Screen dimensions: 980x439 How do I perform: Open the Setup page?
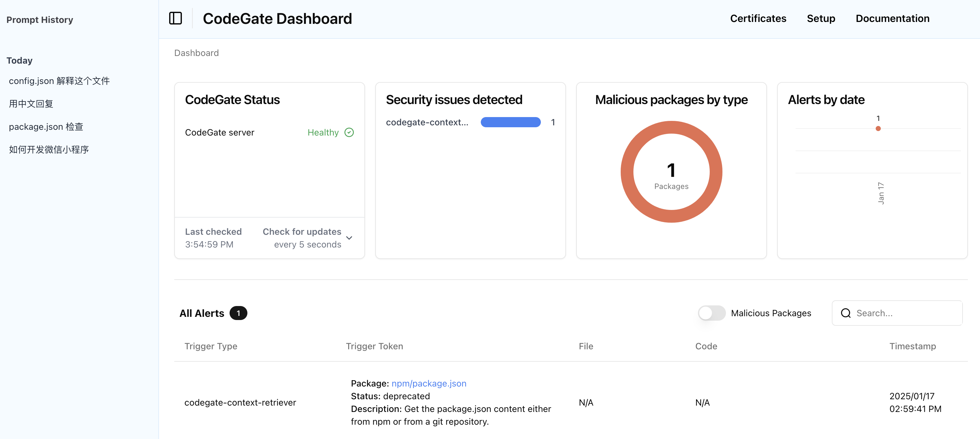pos(821,18)
